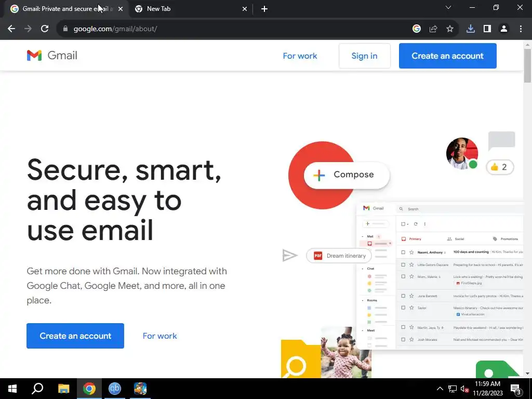Screen dimensions: 532x399
Task: Click scrollbar down arrow
Action: 527,374
